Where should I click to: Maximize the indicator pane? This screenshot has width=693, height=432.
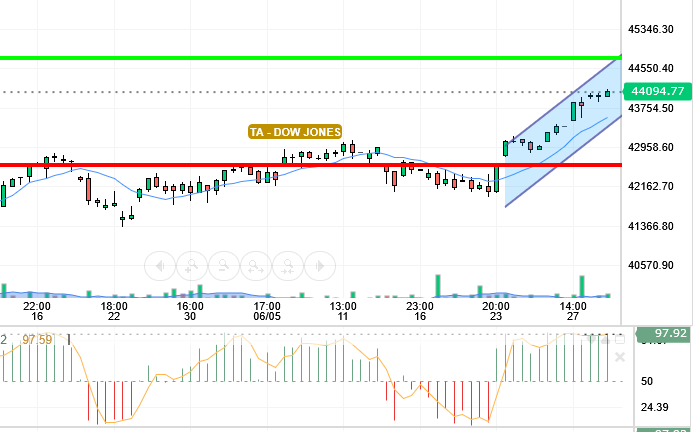click(x=620, y=340)
